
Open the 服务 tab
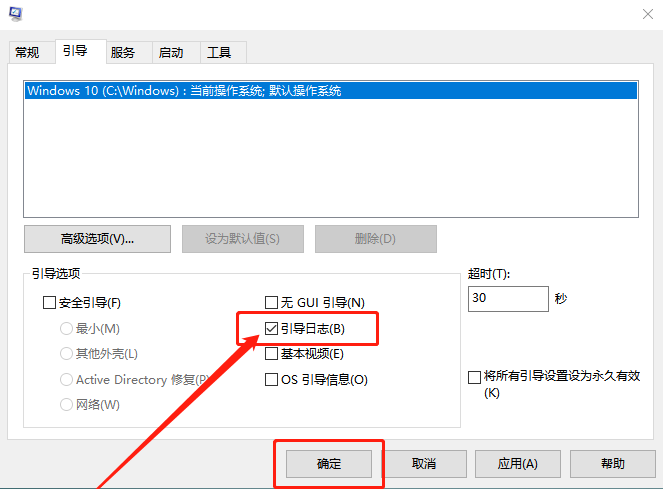(x=123, y=52)
